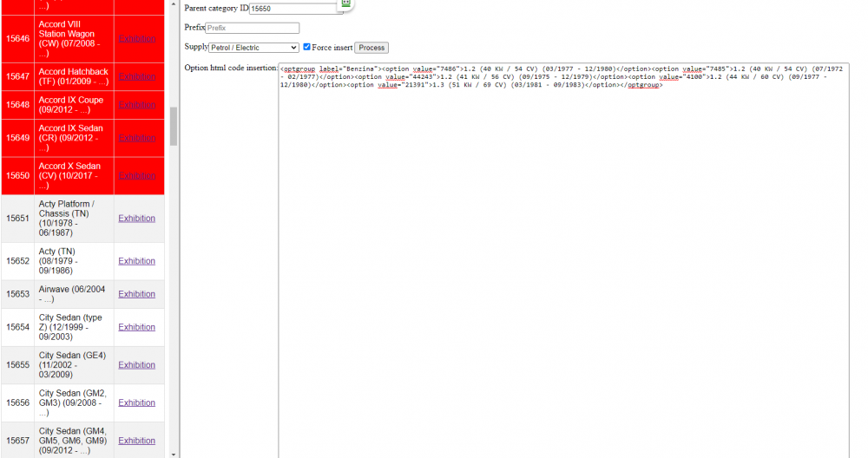
Task: Open Exhibition link for row 15649
Action: (x=137, y=138)
